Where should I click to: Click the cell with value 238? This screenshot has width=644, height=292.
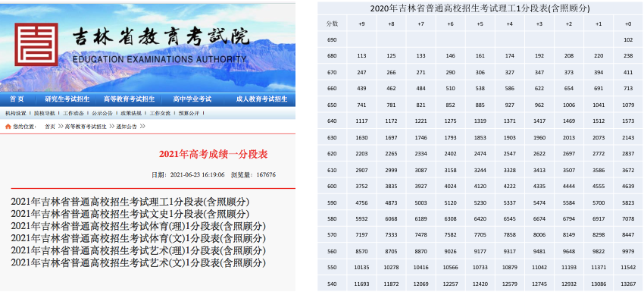628,56
